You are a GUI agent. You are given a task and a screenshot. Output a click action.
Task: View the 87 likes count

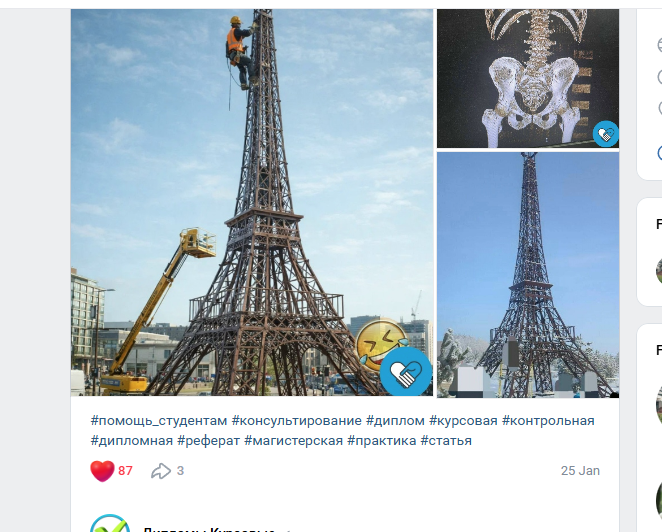125,471
